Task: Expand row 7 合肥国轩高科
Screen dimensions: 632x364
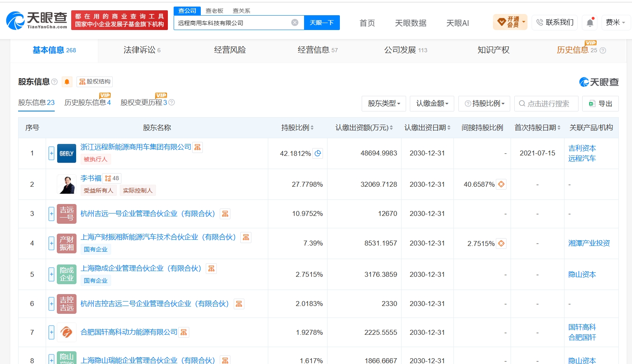Action: (x=51, y=332)
